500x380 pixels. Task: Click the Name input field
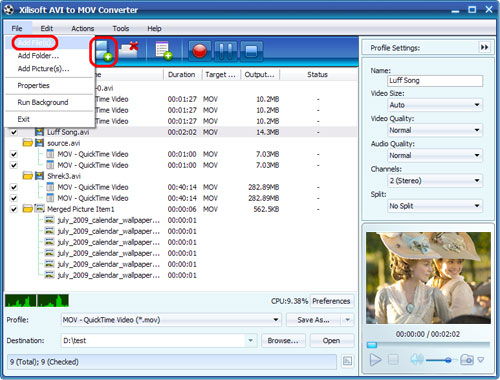tap(435, 81)
